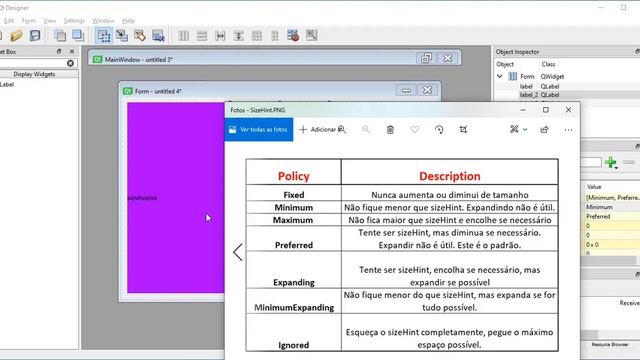Select the Edit Widgets mode icon
This screenshot has height=360, width=640.
click(x=104, y=36)
